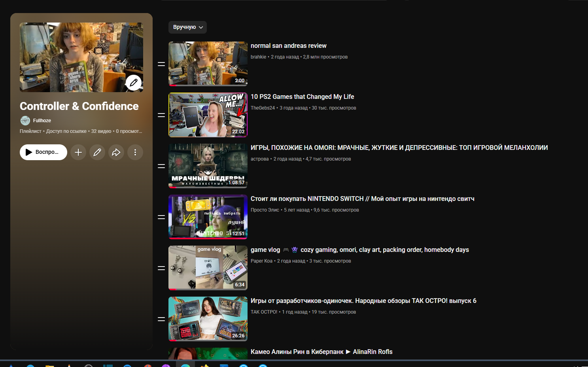The image size is (588, 367).
Task: Click "4,7 тыс. просмотров" under the OMORI video
Action: [328, 159]
